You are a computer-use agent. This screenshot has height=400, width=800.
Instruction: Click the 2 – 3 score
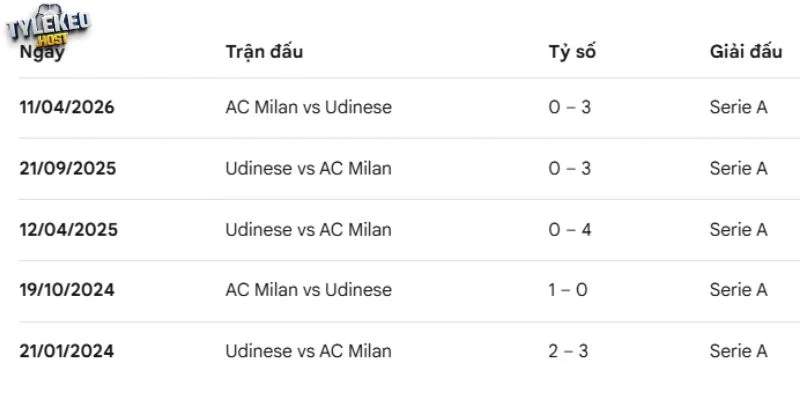[x=568, y=351]
